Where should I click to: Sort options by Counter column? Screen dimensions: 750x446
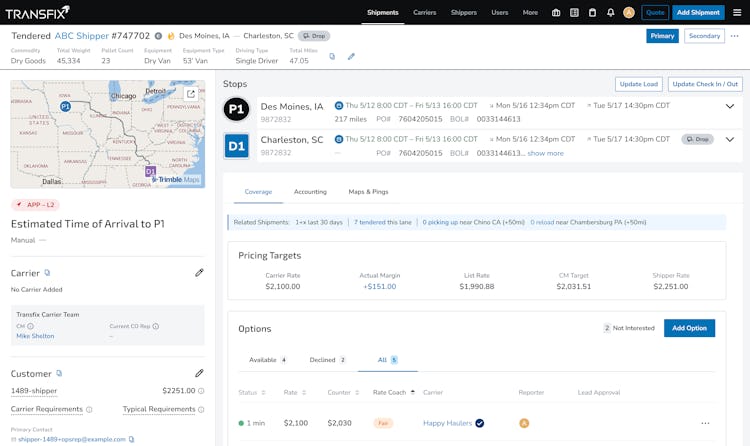[343, 392]
